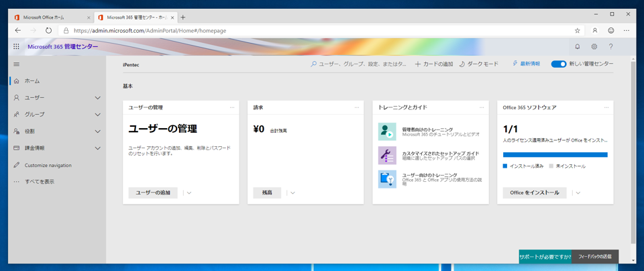Image resolution: width=644 pixels, height=271 pixels.
Task: Reload the page with refresh icon
Action: [48, 30]
